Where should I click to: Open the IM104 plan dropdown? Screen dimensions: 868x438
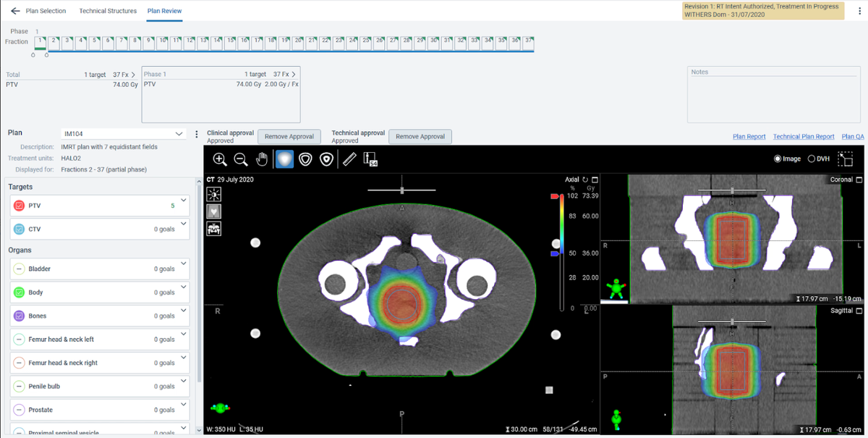coord(124,134)
